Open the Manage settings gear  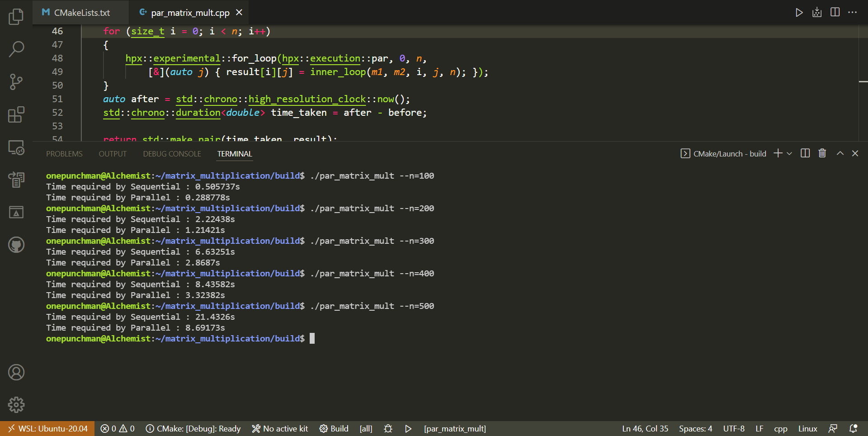coord(16,405)
